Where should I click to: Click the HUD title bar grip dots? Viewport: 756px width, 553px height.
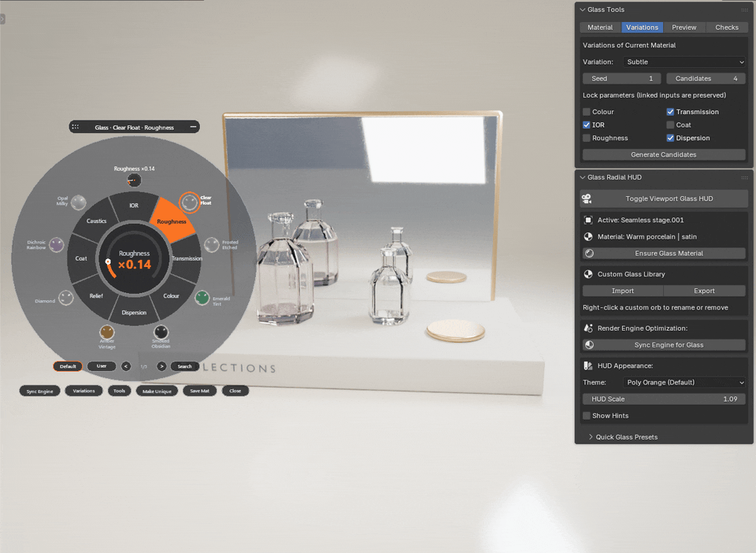point(76,127)
